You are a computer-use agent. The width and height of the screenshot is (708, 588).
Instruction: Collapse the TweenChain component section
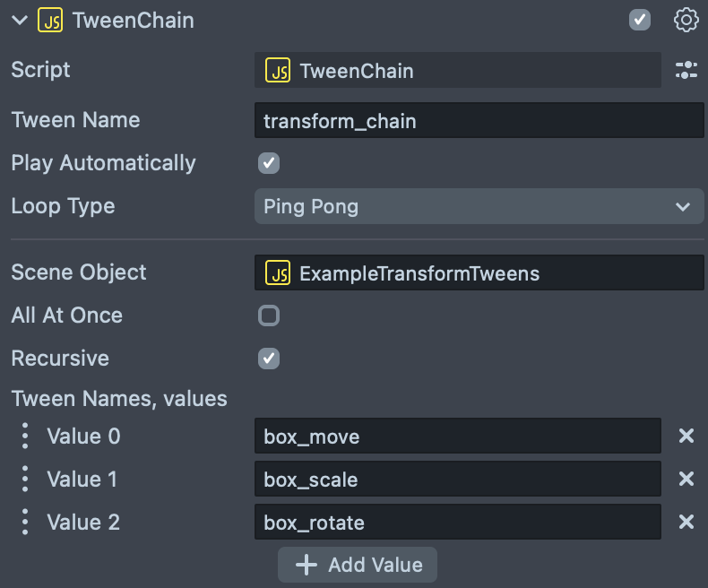pos(20,21)
